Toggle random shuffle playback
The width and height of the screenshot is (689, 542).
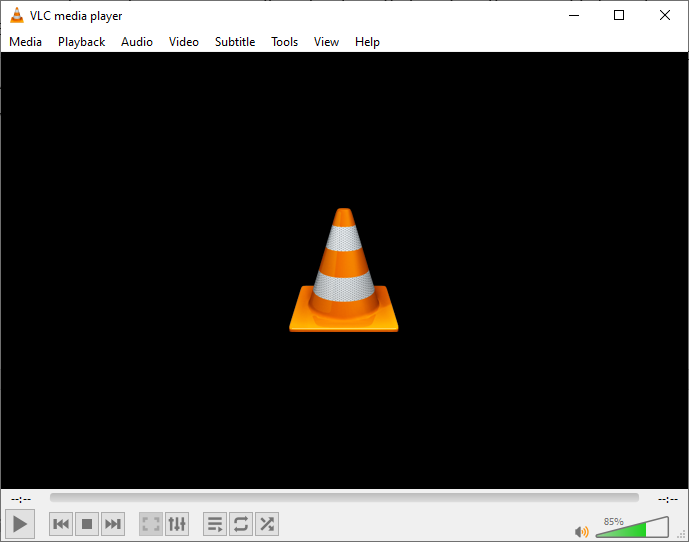(267, 524)
